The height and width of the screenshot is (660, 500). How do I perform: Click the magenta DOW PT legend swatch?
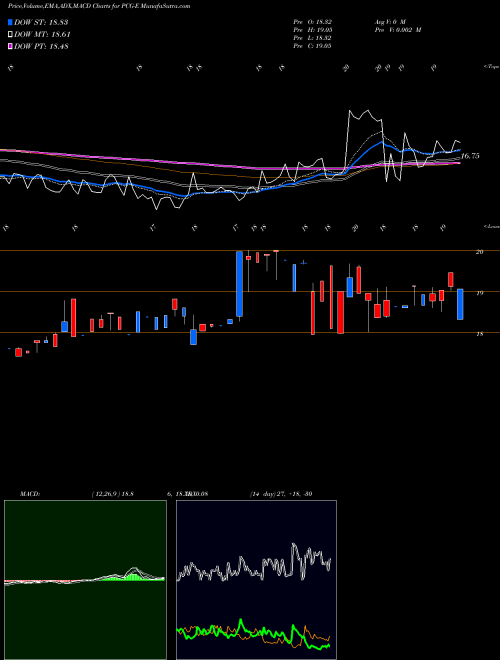click(x=10, y=46)
